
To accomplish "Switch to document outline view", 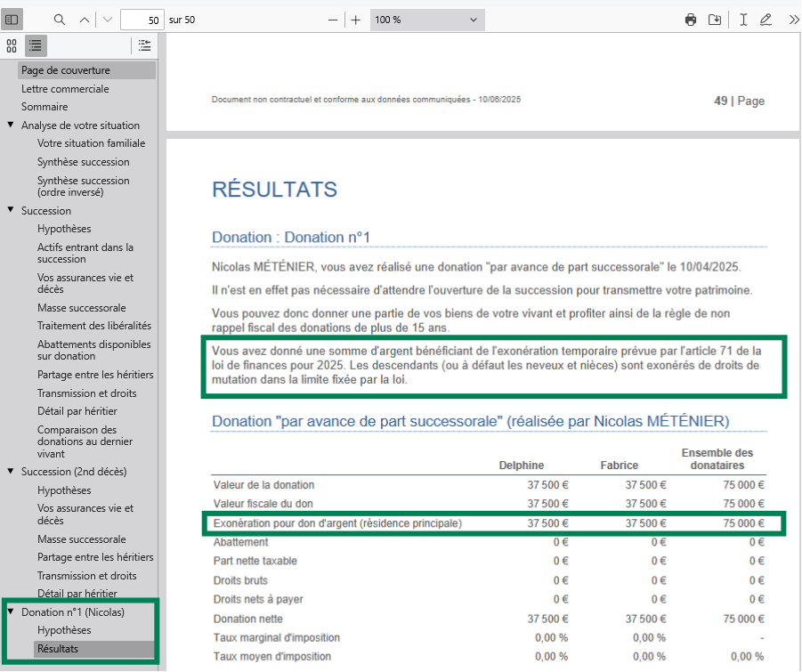I will 36,45.
